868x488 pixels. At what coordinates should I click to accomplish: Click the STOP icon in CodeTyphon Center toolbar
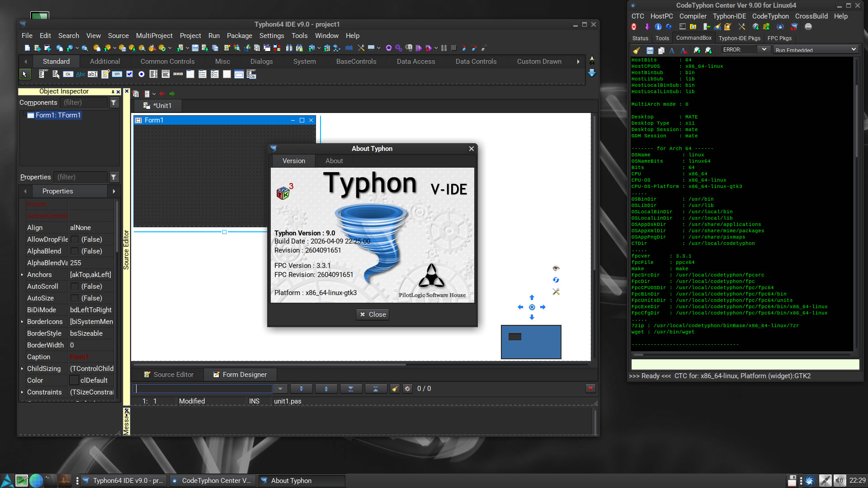click(808, 27)
